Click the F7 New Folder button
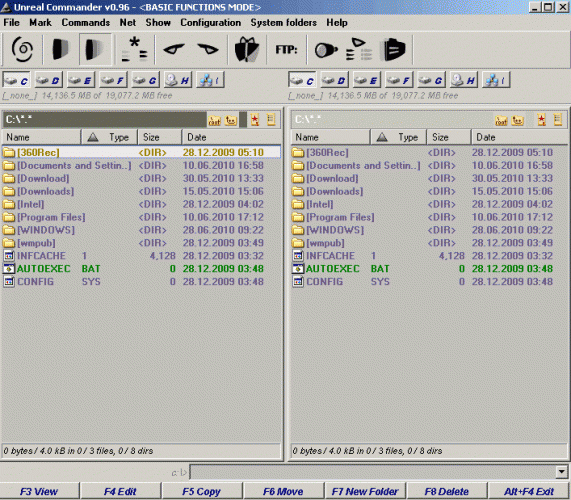Image resolution: width=571 pixels, height=500 pixels. [365, 491]
